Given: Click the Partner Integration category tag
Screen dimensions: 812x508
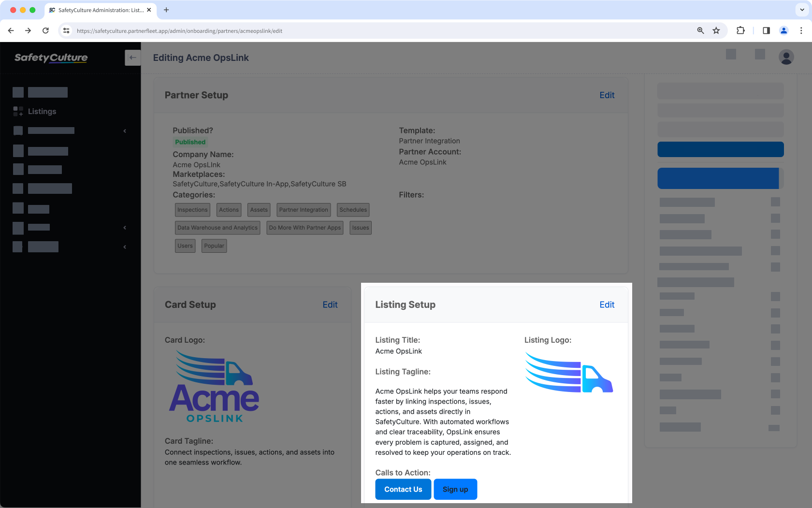Looking at the screenshot, I should pyautogui.click(x=304, y=210).
